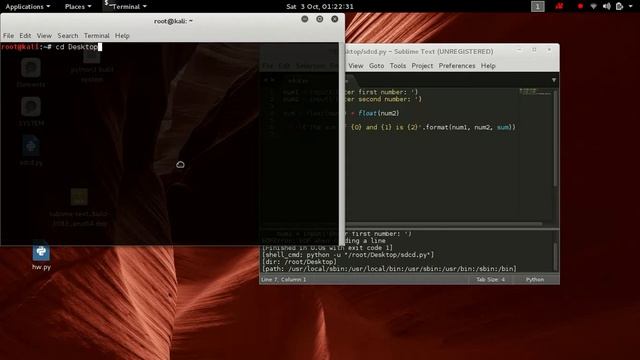Image resolution: width=640 pixels, height=360 pixels.
Task: Maximize the Sublime Text window
Action: [534, 50]
